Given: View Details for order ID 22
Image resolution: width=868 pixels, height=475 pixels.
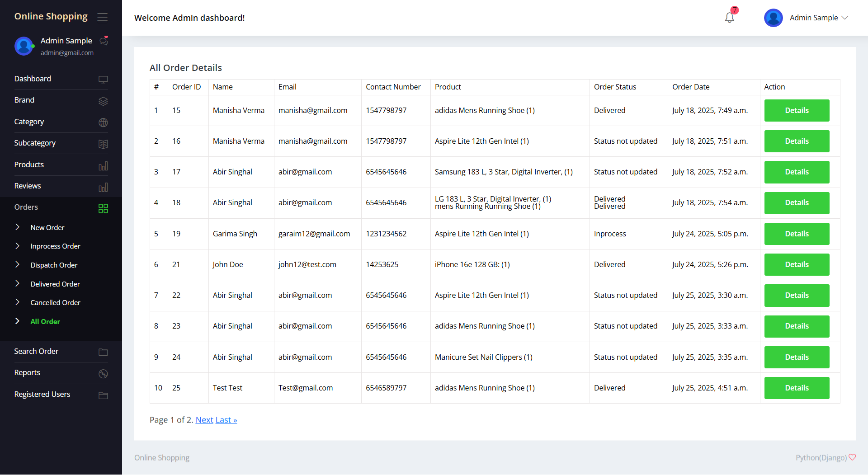Looking at the screenshot, I should point(797,295).
